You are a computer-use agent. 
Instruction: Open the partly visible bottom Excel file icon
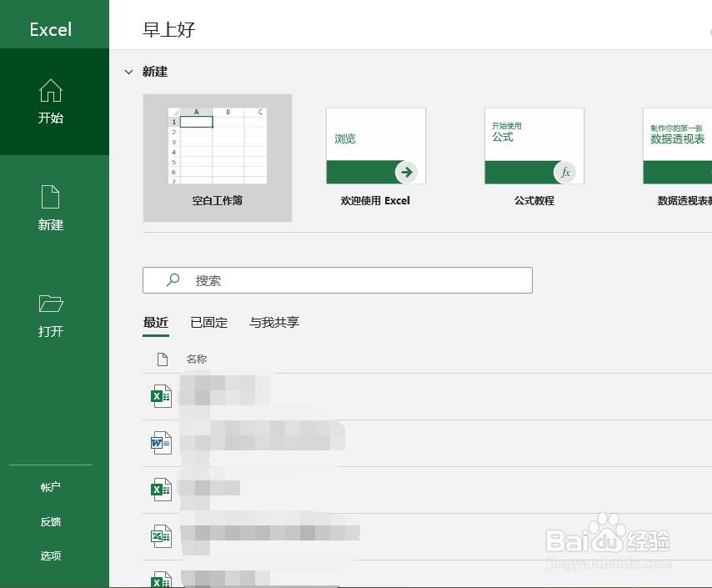[161, 579]
